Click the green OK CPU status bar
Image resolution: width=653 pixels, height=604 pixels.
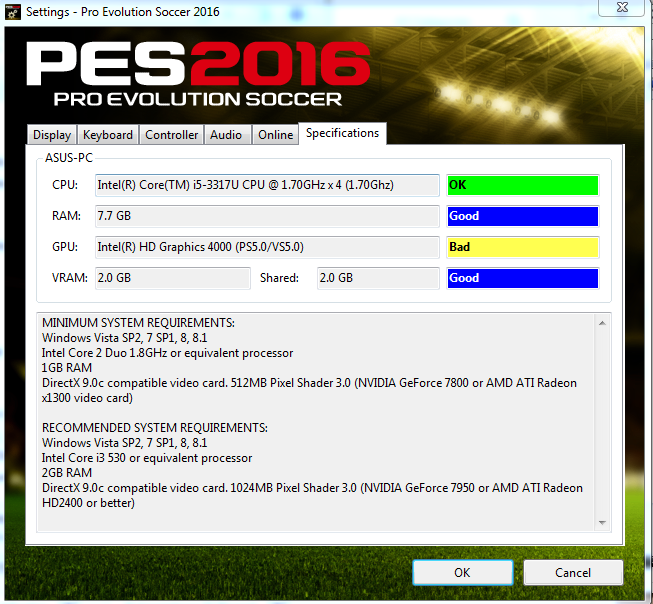[x=523, y=185]
